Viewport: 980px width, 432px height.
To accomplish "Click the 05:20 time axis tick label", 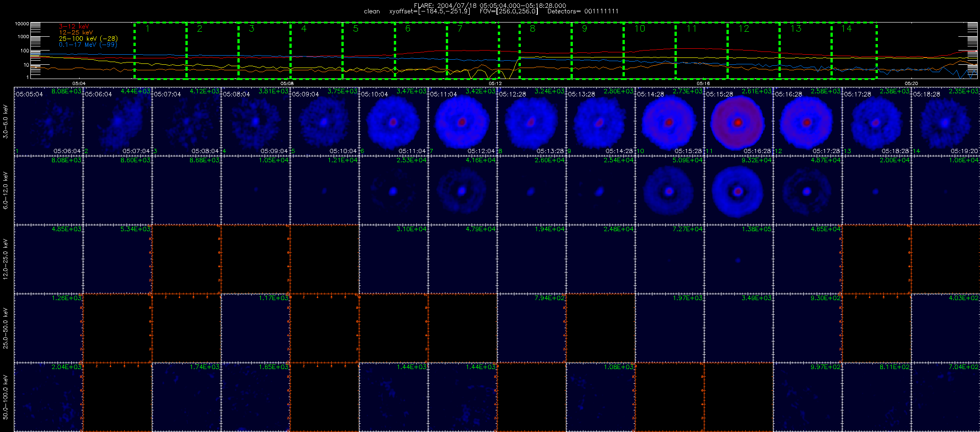I will [911, 83].
